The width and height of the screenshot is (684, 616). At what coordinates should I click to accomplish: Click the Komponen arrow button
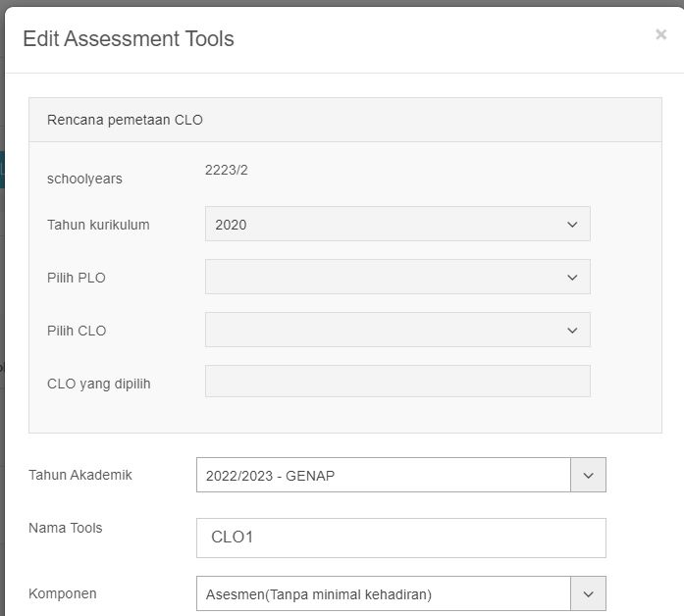(588, 593)
